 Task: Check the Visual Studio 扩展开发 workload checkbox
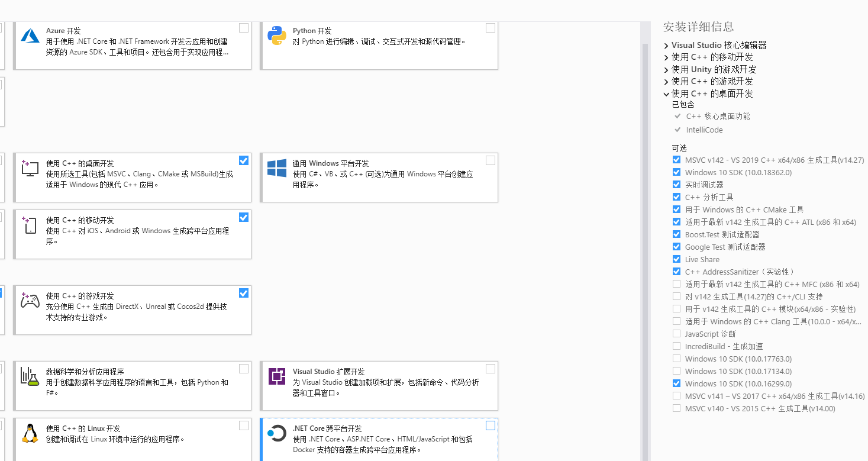point(491,369)
